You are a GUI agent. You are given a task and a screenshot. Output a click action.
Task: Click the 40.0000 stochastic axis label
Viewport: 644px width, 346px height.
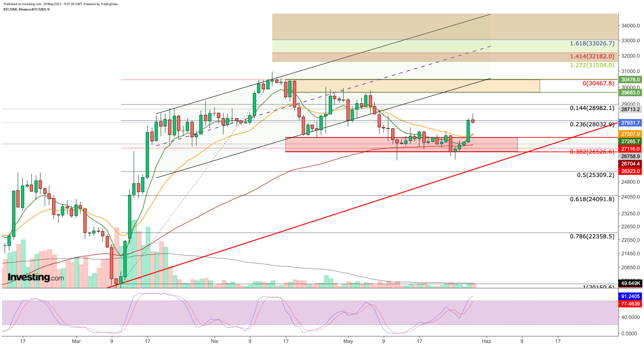[630, 317]
